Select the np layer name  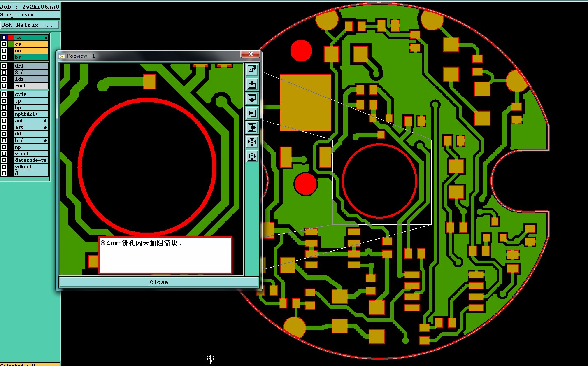coord(31,147)
